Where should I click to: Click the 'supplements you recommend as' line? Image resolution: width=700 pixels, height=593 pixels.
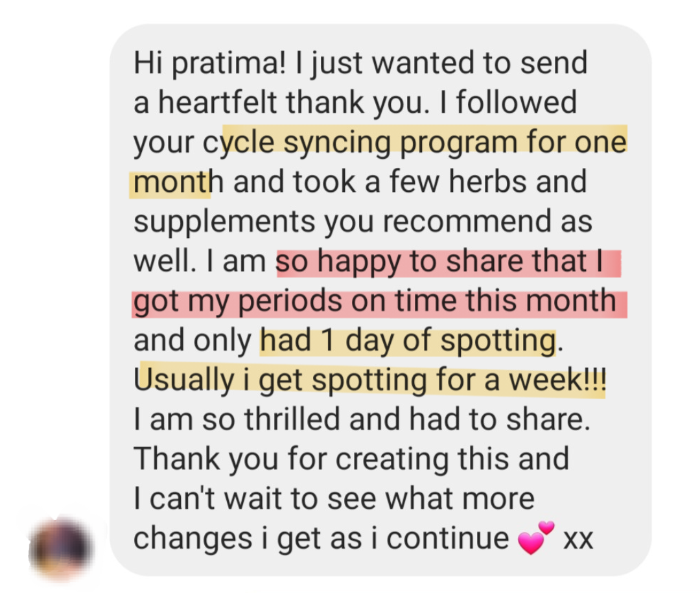(362, 222)
